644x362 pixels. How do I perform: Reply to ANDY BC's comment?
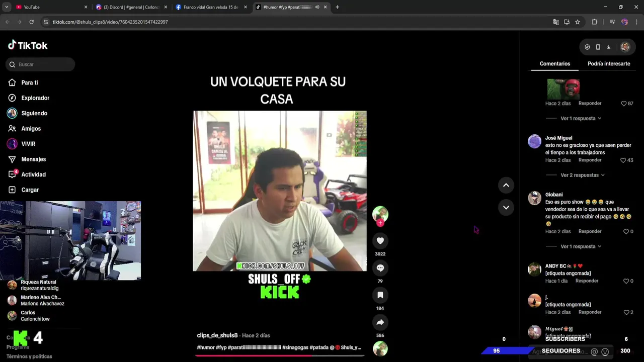coord(587,281)
